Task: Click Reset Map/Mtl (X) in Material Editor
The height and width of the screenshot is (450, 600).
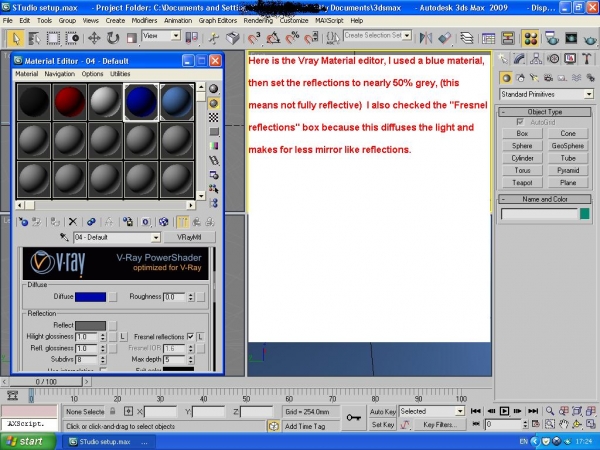Action: coord(73,222)
